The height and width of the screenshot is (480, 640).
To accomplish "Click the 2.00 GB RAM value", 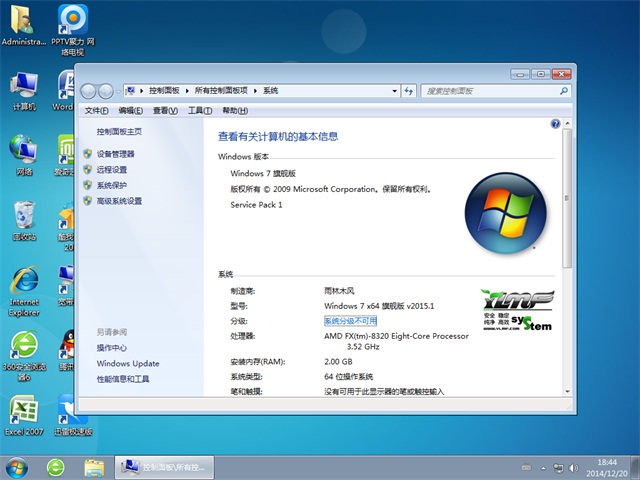I will (x=338, y=362).
